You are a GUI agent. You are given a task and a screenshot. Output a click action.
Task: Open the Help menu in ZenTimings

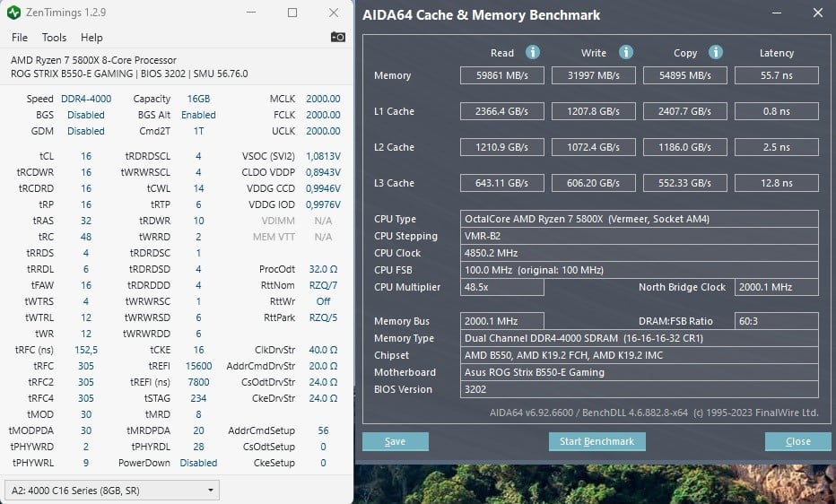pos(91,38)
